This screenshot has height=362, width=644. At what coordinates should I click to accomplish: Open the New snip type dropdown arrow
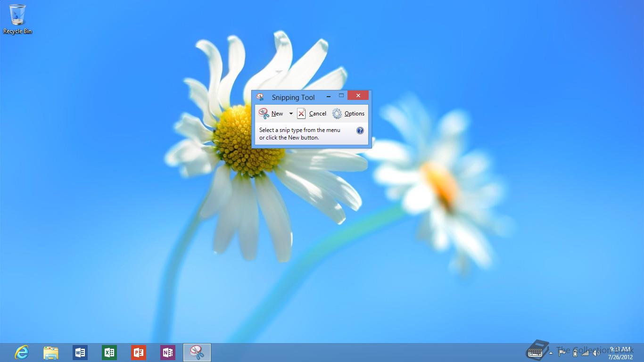click(x=291, y=114)
